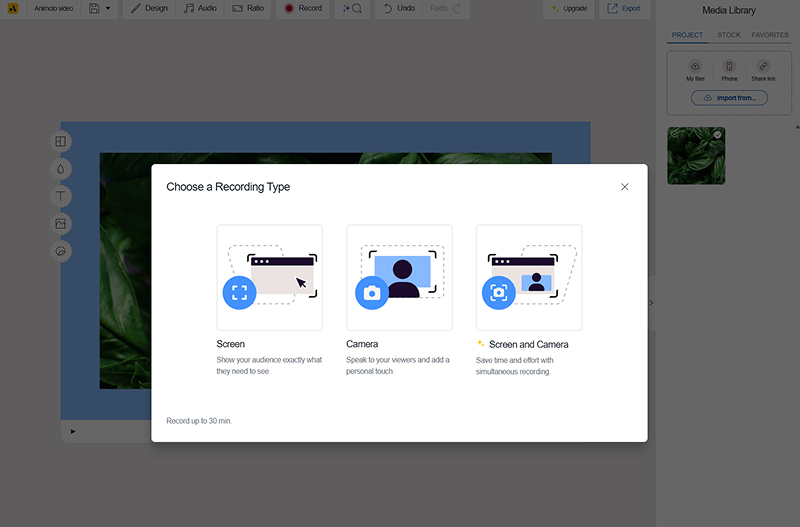Choose the Screen recording type
The image size is (800, 527).
[269, 277]
